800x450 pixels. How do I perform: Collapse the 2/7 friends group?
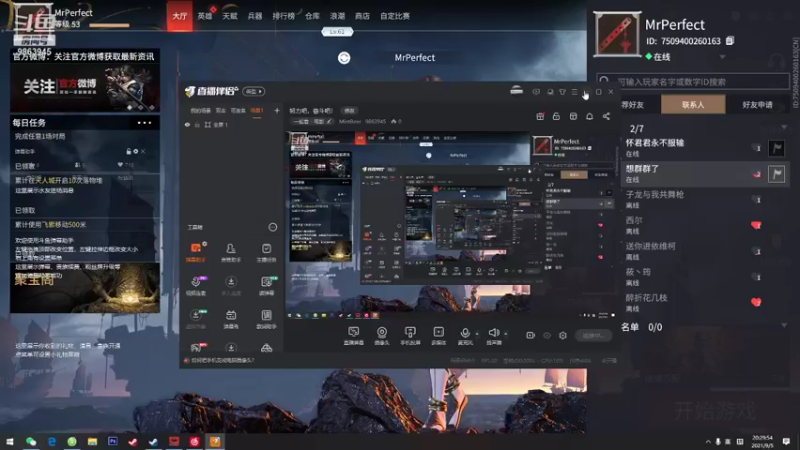[x=784, y=128]
